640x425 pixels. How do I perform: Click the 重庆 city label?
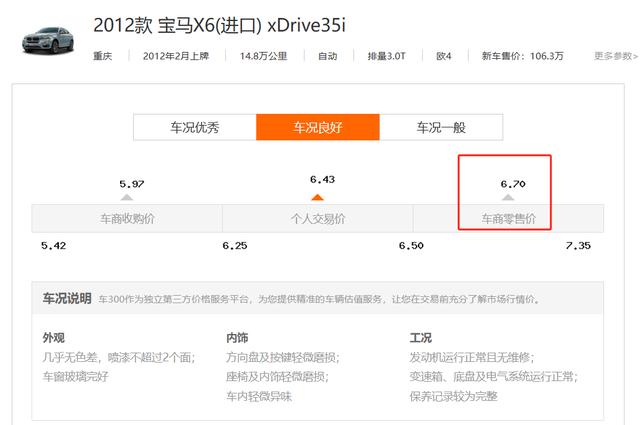[102, 56]
